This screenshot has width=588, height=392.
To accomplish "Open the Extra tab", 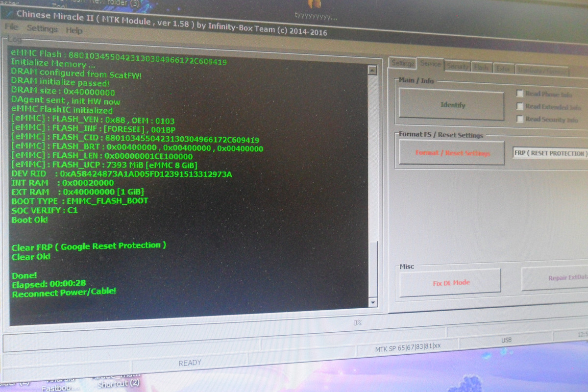I will [x=503, y=69].
